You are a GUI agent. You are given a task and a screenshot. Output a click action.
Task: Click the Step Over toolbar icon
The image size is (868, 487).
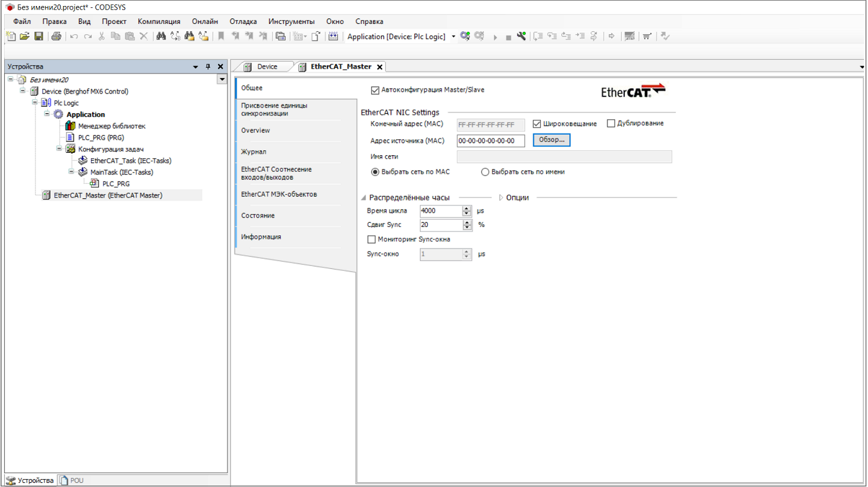coord(538,37)
